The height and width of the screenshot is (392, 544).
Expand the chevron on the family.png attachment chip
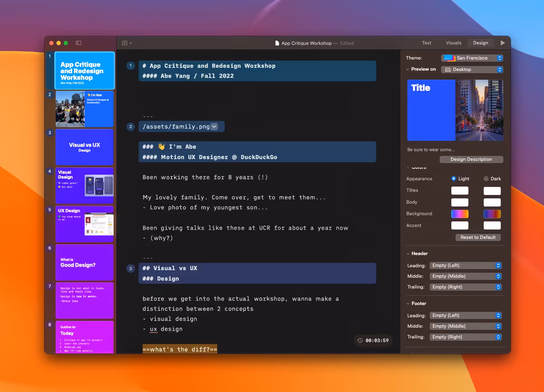tap(214, 126)
